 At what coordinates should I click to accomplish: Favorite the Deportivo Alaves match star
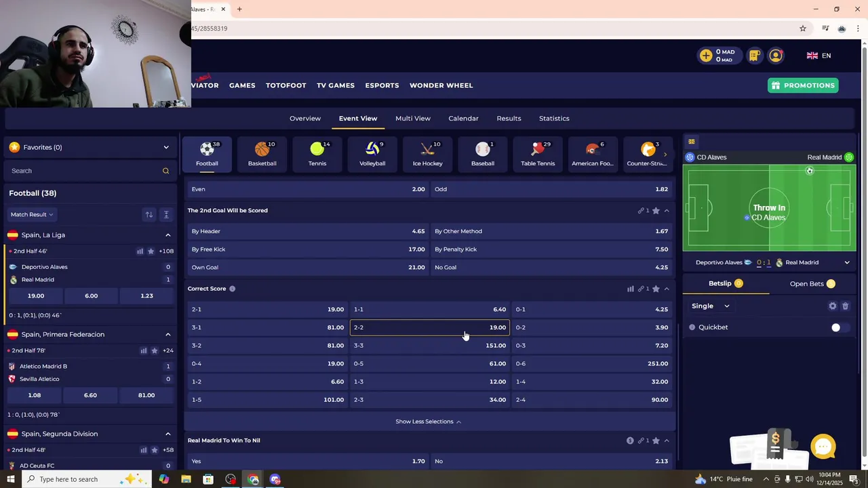[151, 251]
